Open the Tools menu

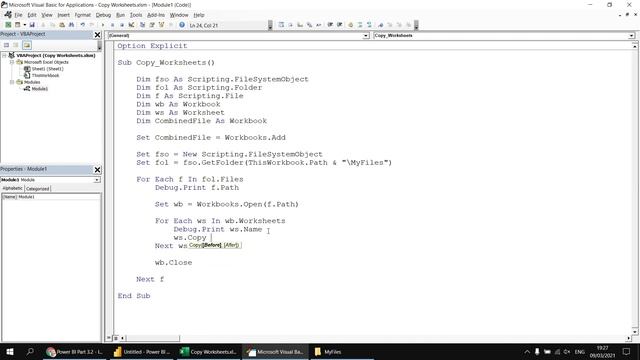(x=136, y=15)
